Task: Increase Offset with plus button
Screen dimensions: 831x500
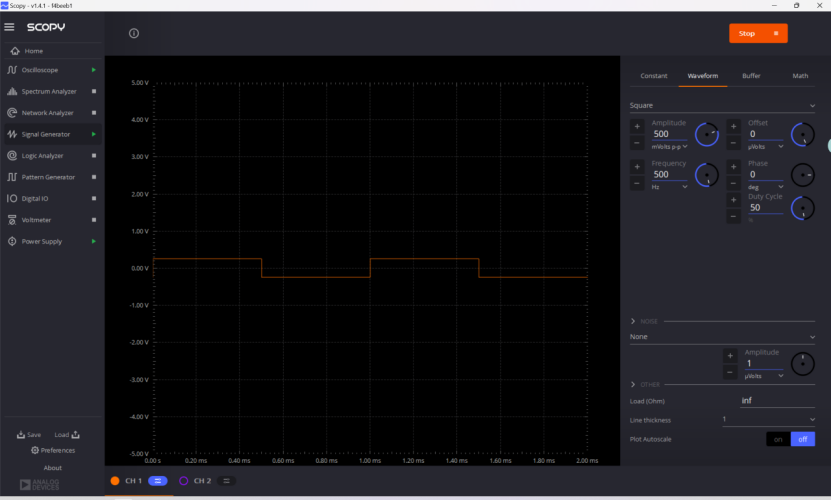Action: pos(733,126)
